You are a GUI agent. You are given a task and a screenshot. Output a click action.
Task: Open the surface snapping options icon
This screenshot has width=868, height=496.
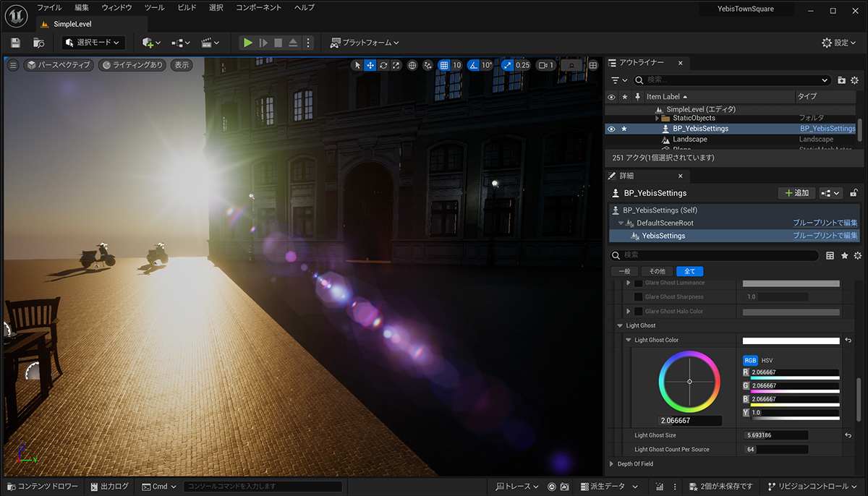click(x=427, y=65)
